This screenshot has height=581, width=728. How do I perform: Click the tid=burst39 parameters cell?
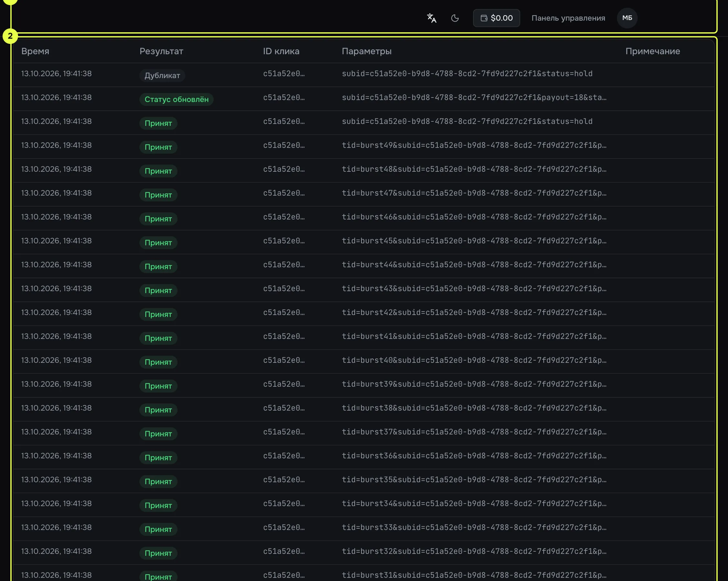pos(474,384)
